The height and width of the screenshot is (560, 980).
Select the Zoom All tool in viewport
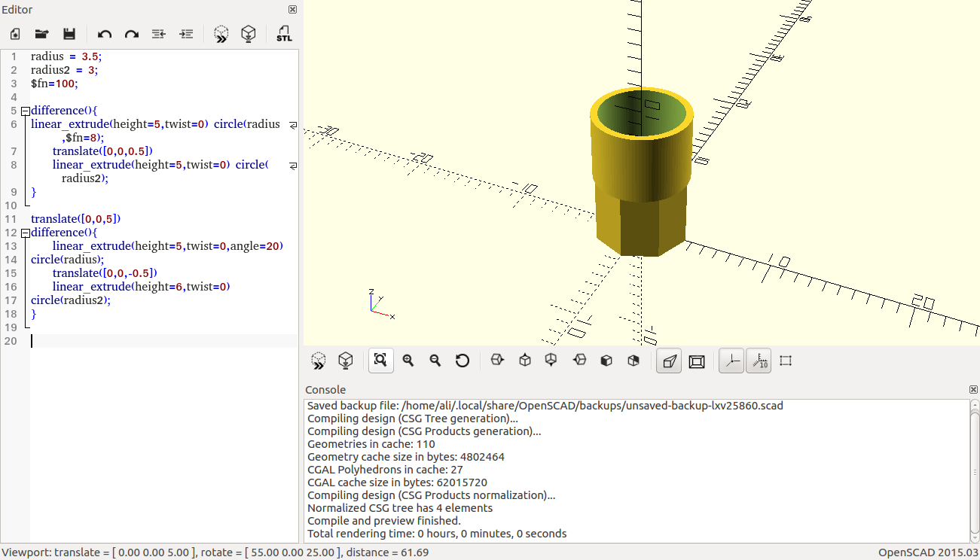(x=380, y=361)
